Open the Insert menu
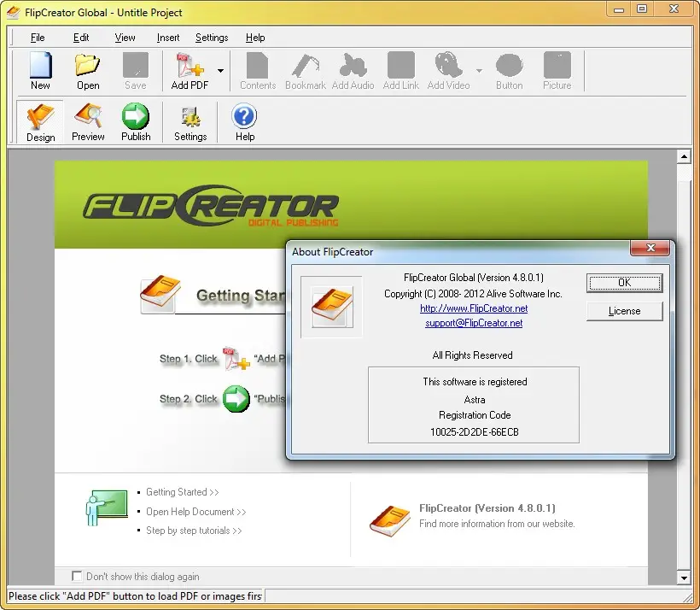 [x=168, y=38]
